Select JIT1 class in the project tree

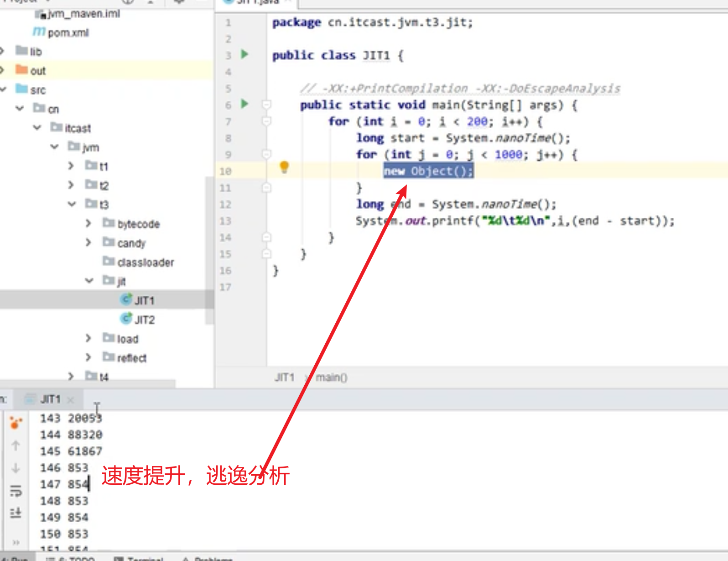[145, 300]
